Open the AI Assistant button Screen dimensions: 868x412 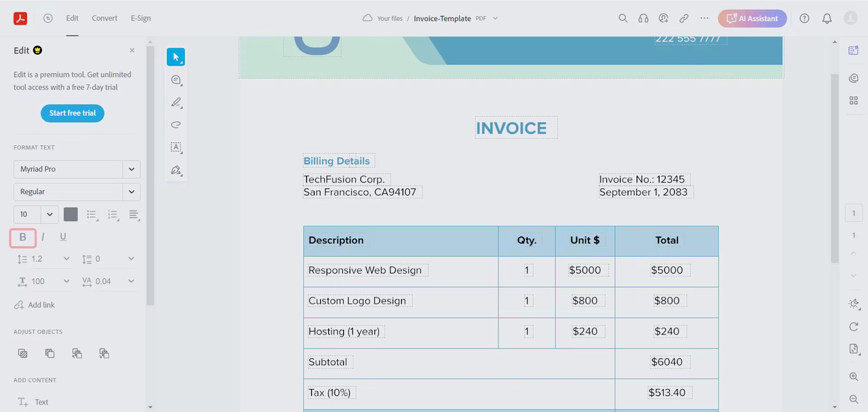point(753,18)
